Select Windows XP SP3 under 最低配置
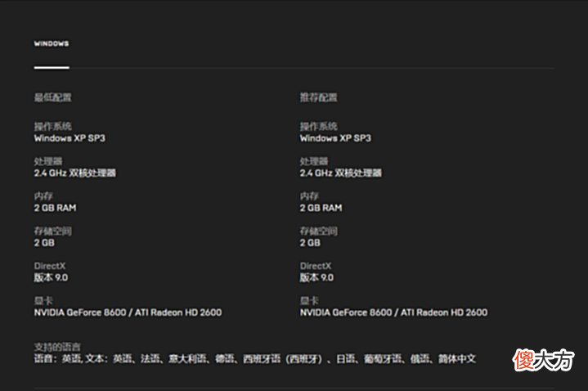This screenshot has width=588, height=391. click(x=70, y=138)
